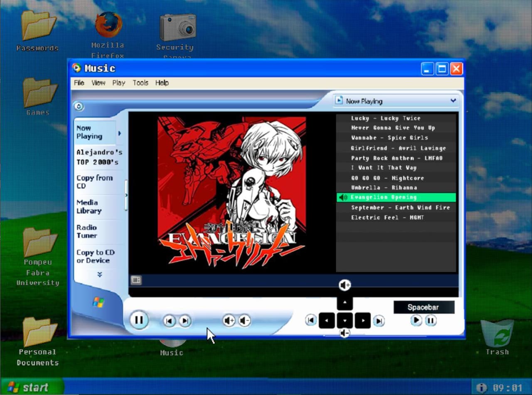Viewport: 532px width, 395px height.
Task: Click next icon right of arrow keys
Action: (x=379, y=321)
